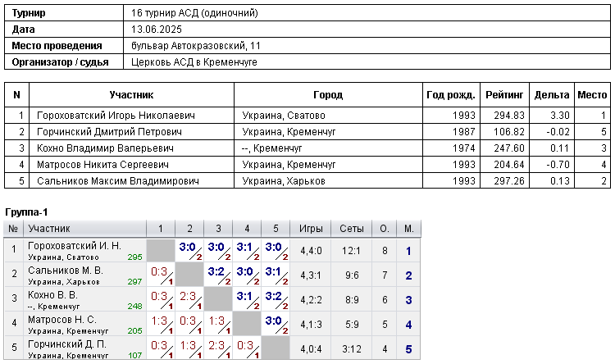
Task: Click sets total 12:1
Action: tap(351, 251)
